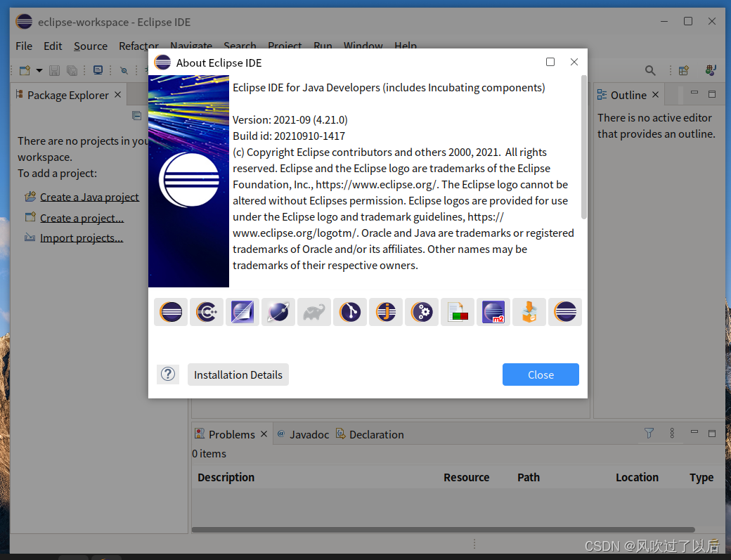Open a terminal via the monitor toolbar icon
The height and width of the screenshot is (560, 731).
click(x=98, y=70)
